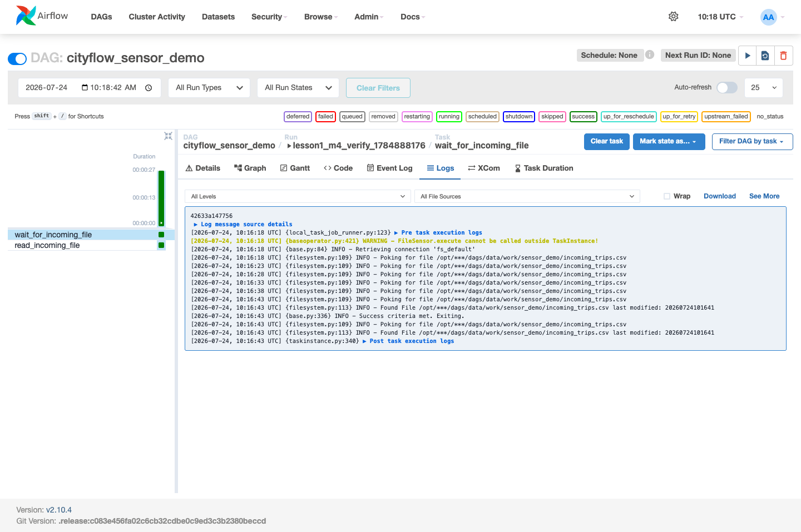Switch to the Gantt tab
This screenshot has width=801, height=532.
[x=295, y=168]
